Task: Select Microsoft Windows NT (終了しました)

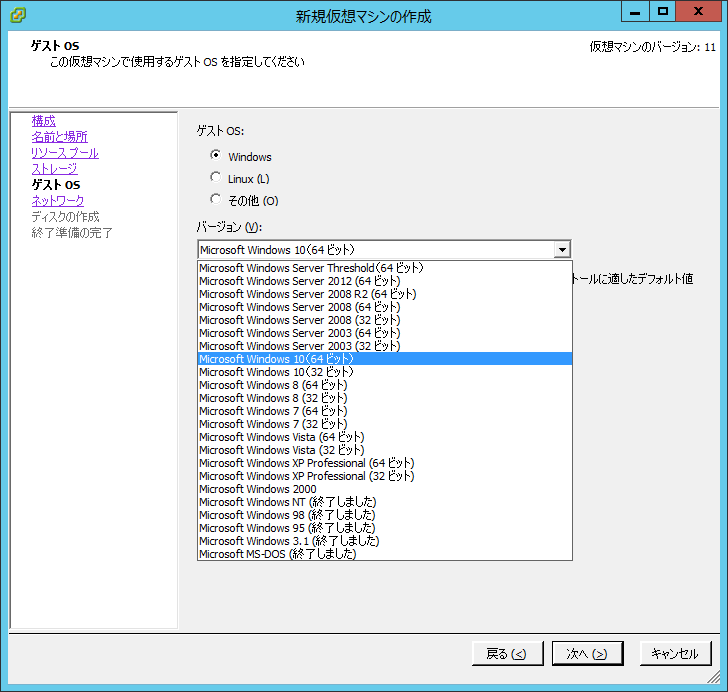Action: (385, 502)
